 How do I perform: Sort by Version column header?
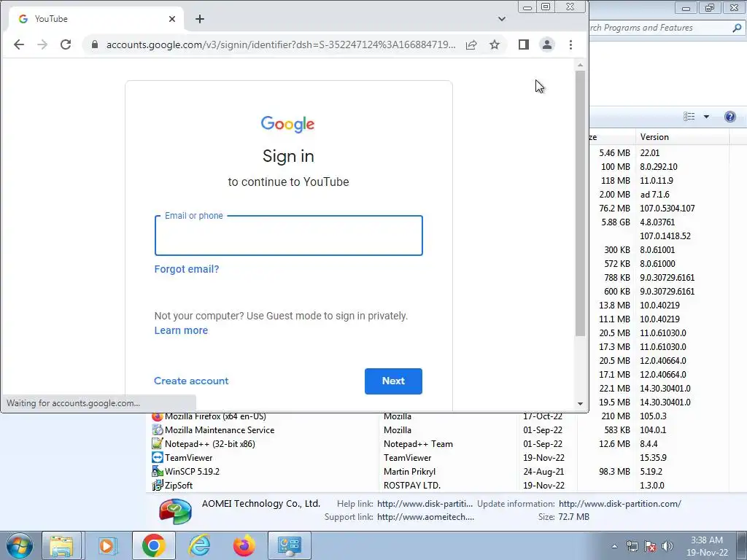pos(682,137)
